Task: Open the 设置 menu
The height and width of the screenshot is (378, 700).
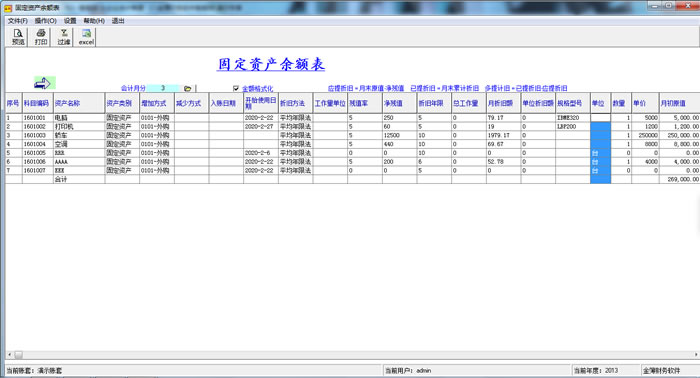Action: click(x=70, y=21)
